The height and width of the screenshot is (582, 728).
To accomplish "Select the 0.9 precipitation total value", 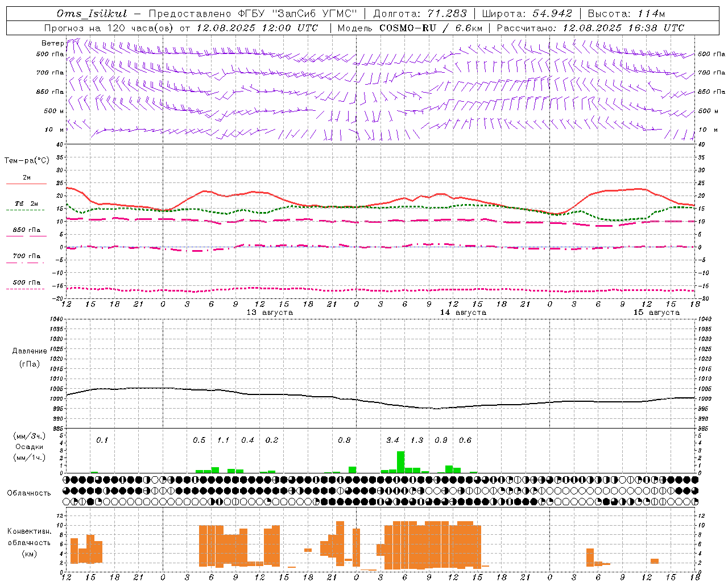I will (x=441, y=440).
